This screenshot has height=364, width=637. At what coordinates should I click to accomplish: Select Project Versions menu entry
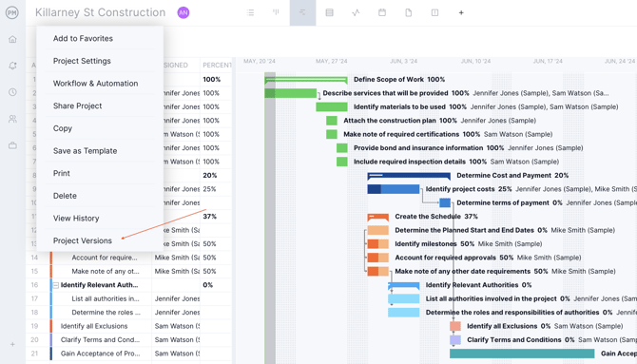83,240
